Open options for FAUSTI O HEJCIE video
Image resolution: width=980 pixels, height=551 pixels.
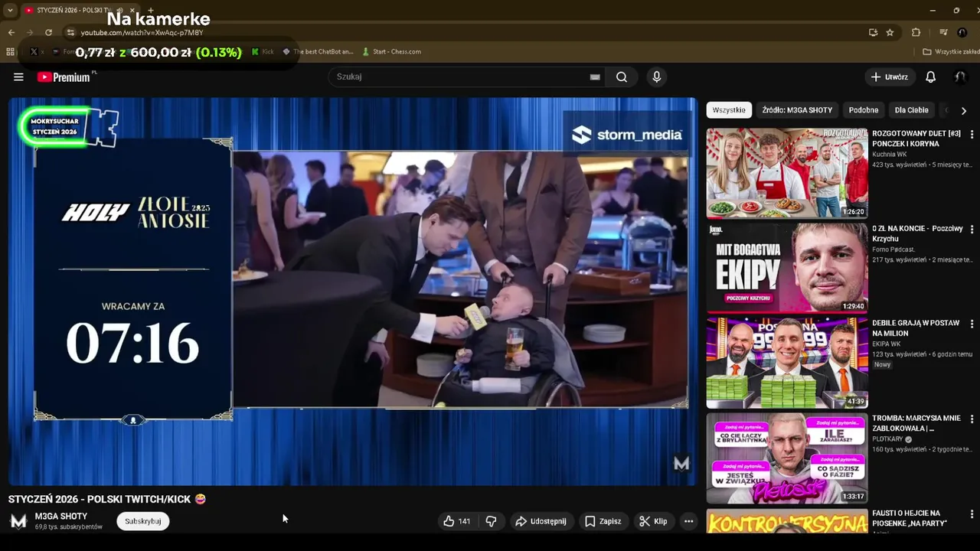[x=972, y=514]
